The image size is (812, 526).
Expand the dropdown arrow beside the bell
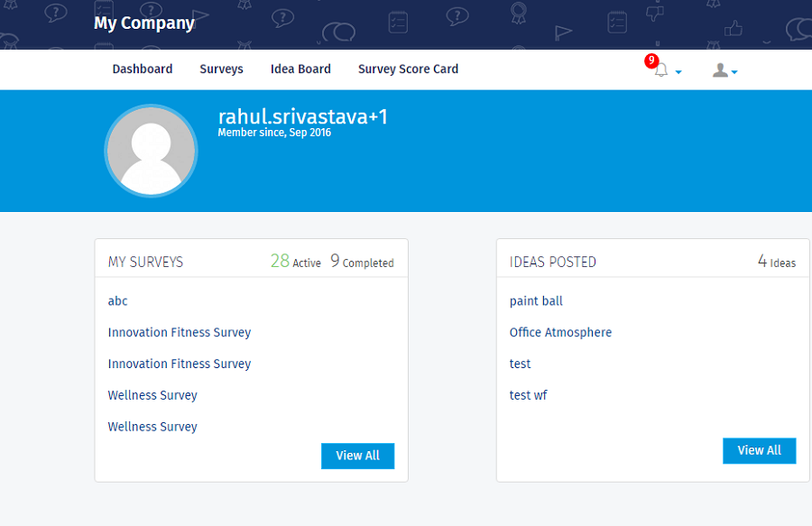tap(678, 73)
